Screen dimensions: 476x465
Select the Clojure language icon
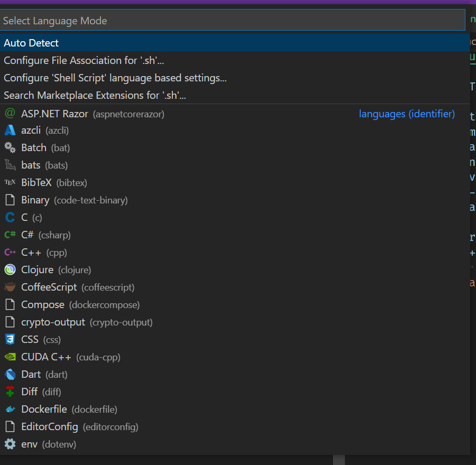tap(10, 269)
